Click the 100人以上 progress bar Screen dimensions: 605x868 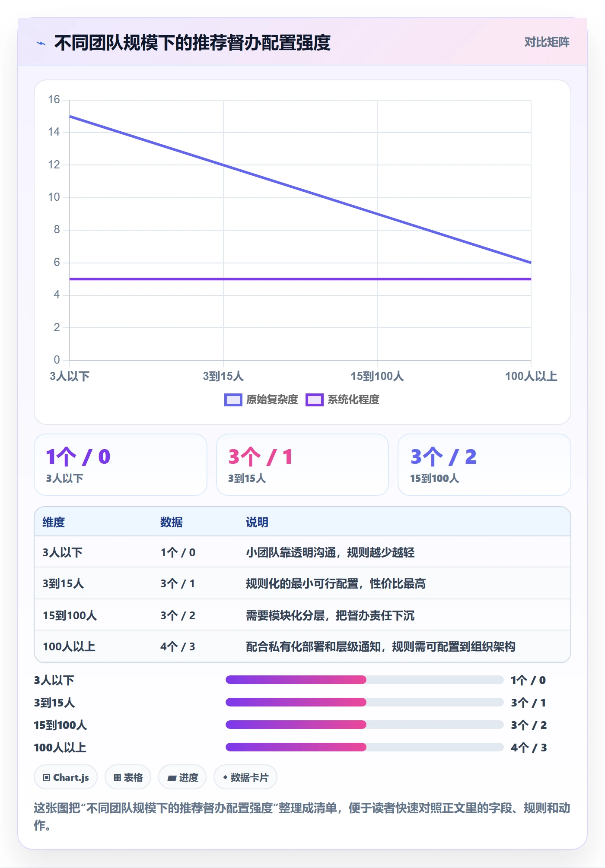pos(364,748)
